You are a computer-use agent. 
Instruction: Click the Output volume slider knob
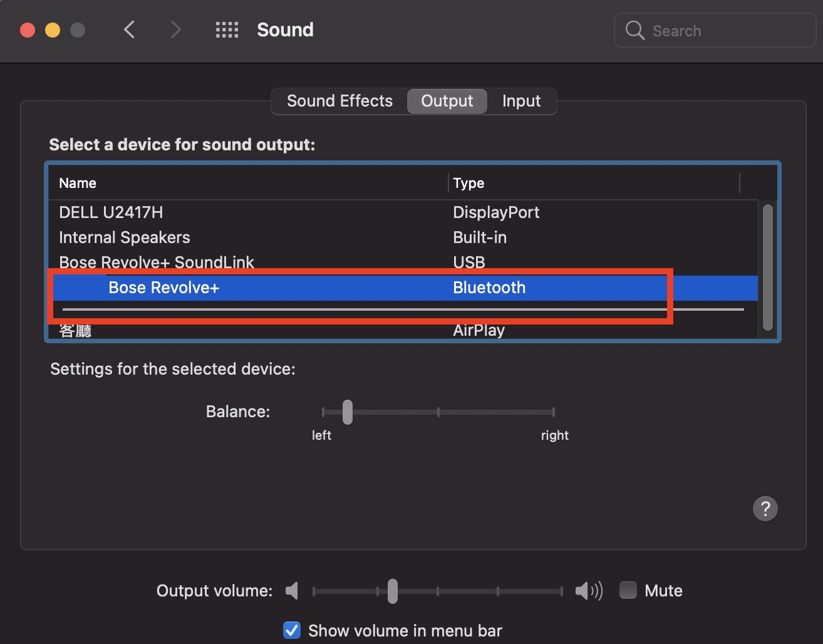(393, 591)
